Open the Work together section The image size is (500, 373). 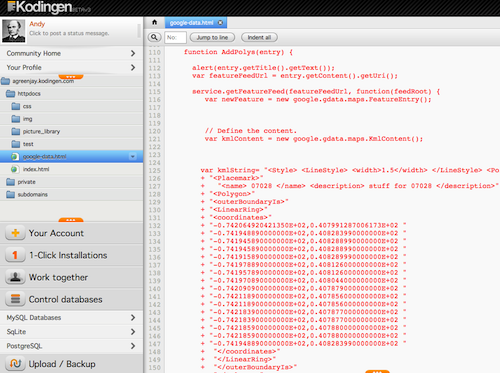pyautogui.click(x=71, y=277)
